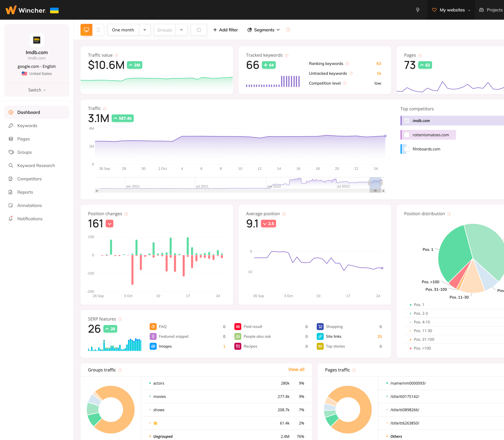Switch to mobile device view
Image resolution: width=504 pixels, height=440 pixels.
(98, 30)
